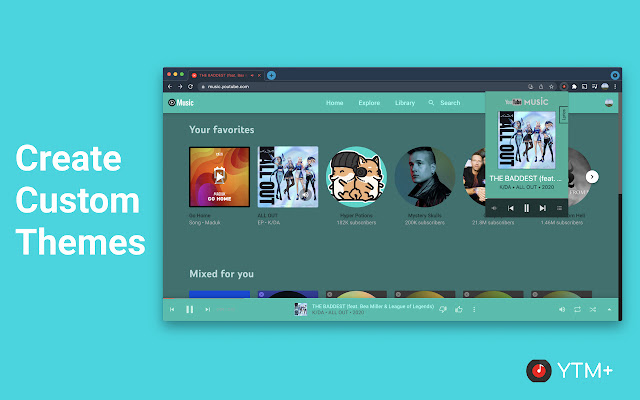Click the media control icon in browser toolbar
Viewport: 640px width, 400px height.
coord(594,87)
